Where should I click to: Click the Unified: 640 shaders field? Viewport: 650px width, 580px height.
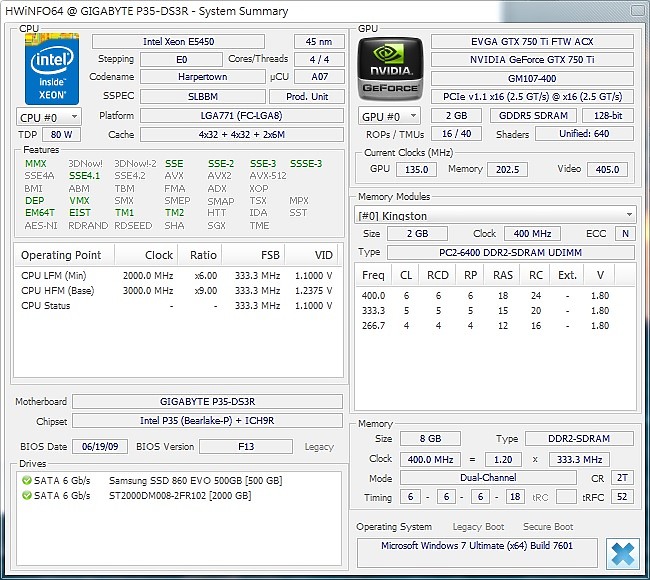click(x=584, y=133)
